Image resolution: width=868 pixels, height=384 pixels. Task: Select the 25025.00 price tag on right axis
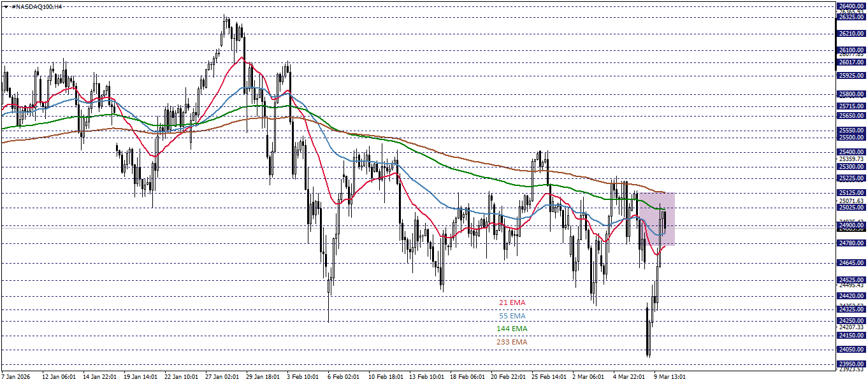850,207
